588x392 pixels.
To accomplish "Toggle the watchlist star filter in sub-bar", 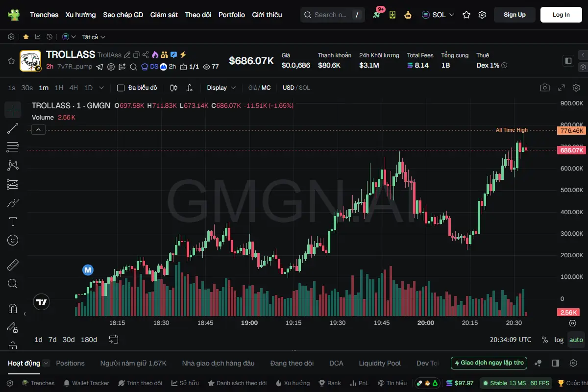I will [25, 37].
